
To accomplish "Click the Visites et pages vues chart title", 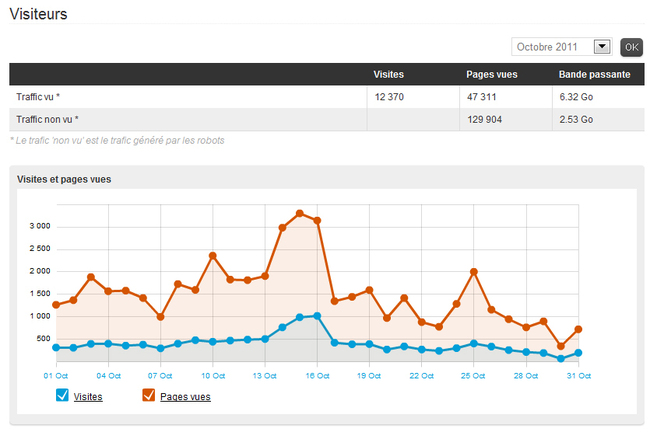I will pyautogui.click(x=64, y=179).
